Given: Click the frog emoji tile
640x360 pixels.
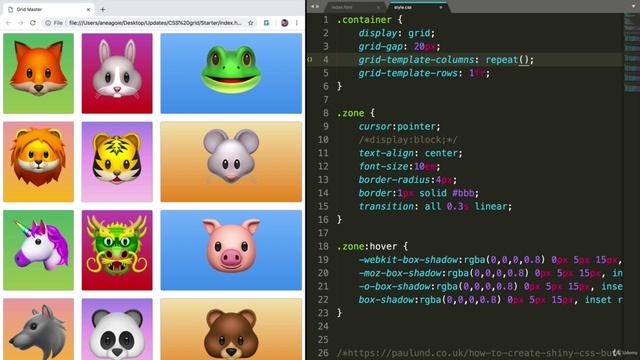Looking at the screenshot, I should pos(231,73).
